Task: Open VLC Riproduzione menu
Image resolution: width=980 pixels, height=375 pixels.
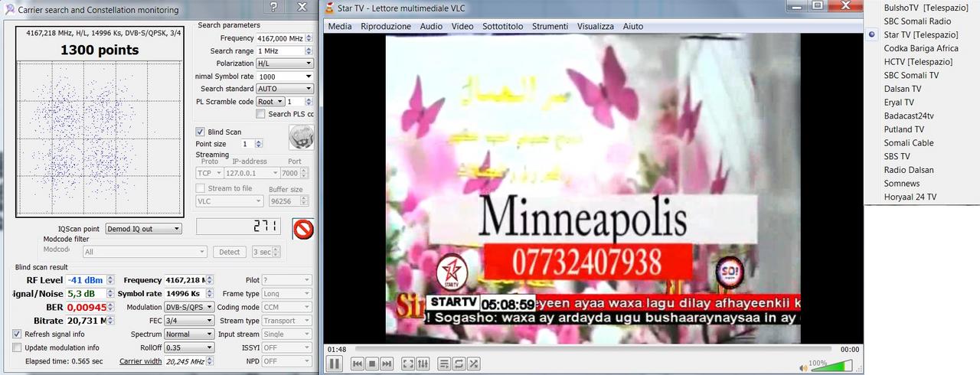Action: coord(386,26)
